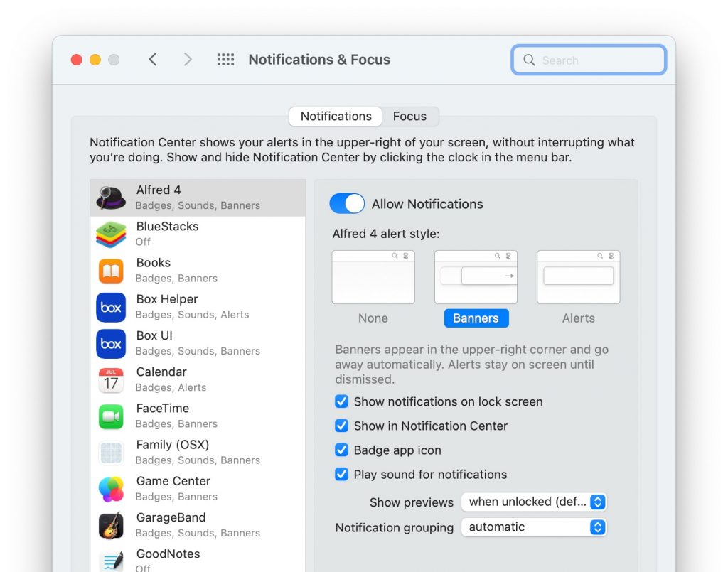Select Box UI in the app list
Image resolution: width=728 pixels, height=572 pixels.
click(x=198, y=344)
